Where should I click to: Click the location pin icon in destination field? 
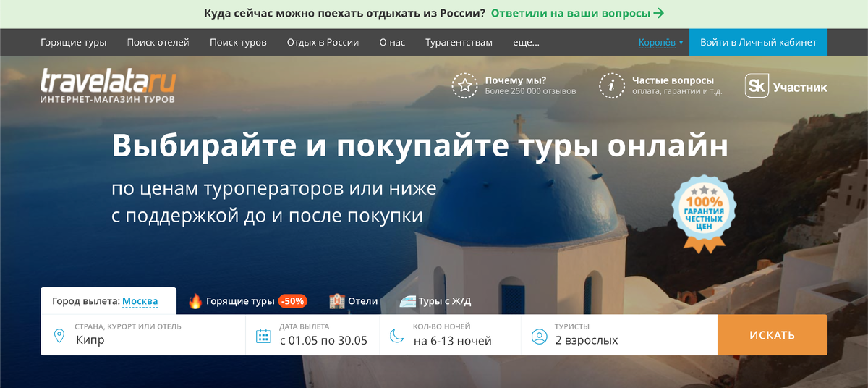[x=60, y=336]
